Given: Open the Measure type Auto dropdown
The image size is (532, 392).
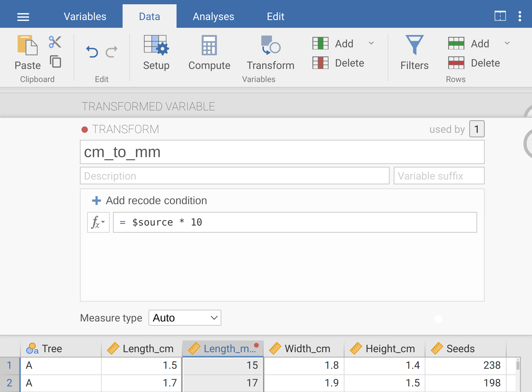Looking at the screenshot, I should coord(185,318).
